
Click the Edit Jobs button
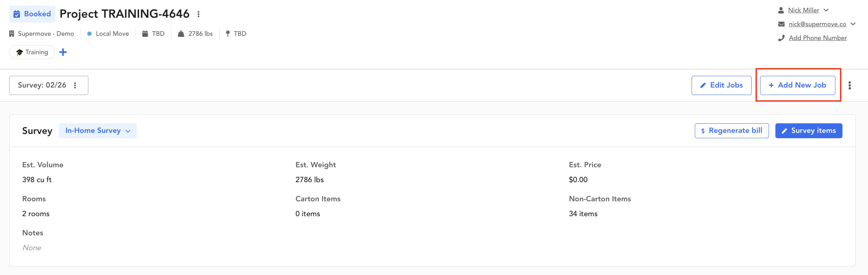[x=721, y=85]
